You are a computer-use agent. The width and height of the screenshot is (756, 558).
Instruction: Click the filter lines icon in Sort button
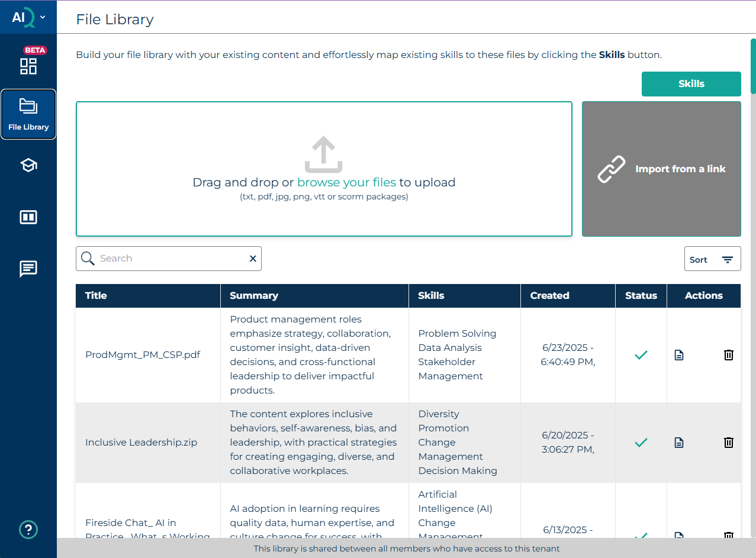pyautogui.click(x=728, y=260)
